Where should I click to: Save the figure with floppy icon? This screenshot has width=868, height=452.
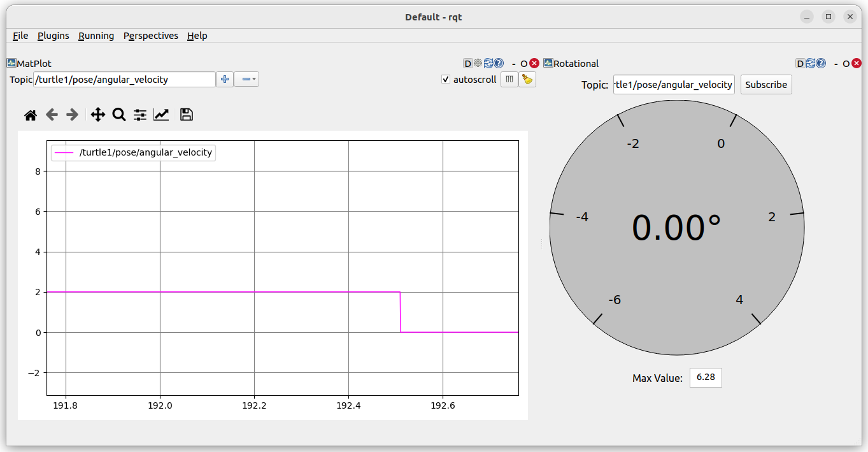pyautogui.click(x=187, y=115)
